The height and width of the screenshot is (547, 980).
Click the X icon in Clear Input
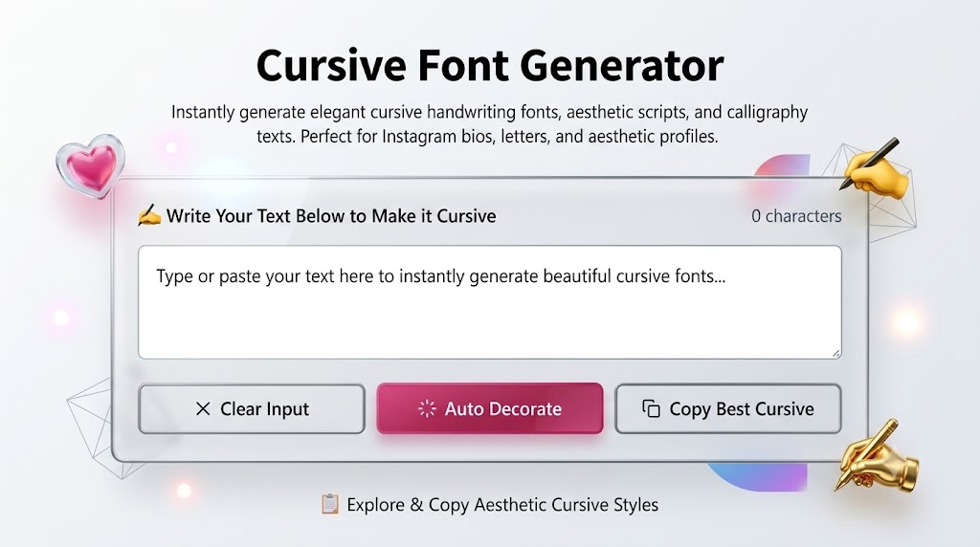(203, 409)
